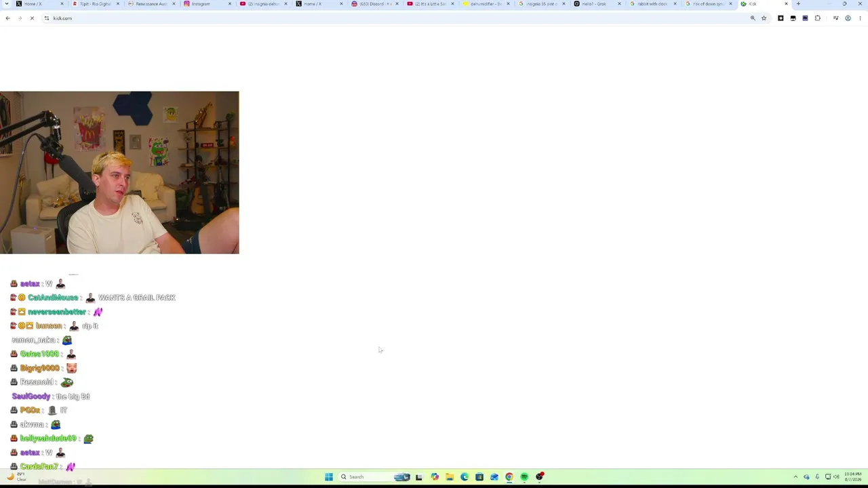The image size is (868, 488).
Task: Open File Explorer from the taskbar
Action: tap(450, 477)
